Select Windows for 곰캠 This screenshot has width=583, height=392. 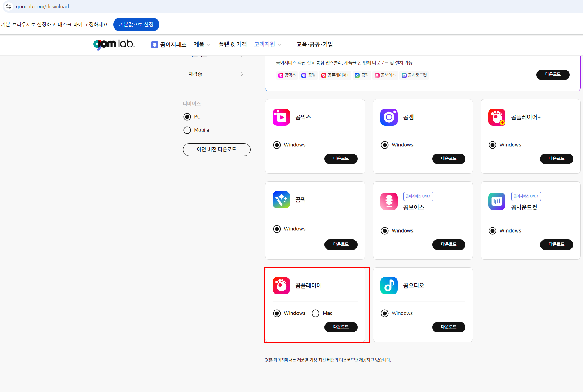(385, 145)
